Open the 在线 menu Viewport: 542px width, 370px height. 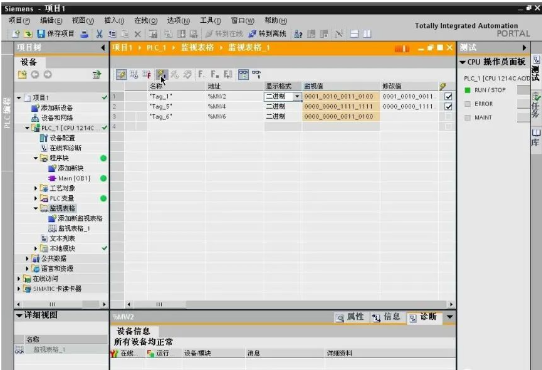pos(146,21)
